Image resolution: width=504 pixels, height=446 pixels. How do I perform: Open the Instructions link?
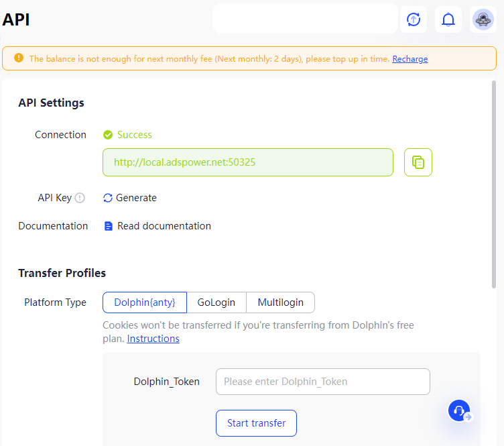pyautogui.click(x=153, y=339)
